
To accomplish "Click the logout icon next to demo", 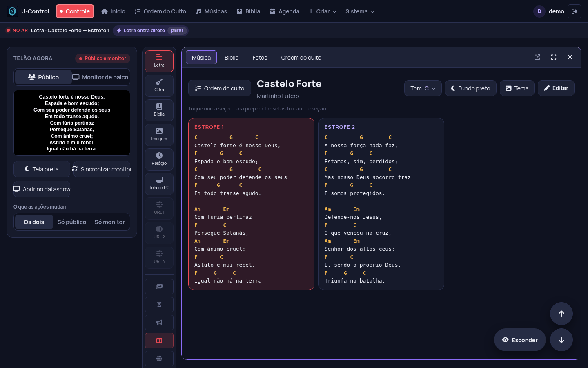I will click(x=575, y=11).
